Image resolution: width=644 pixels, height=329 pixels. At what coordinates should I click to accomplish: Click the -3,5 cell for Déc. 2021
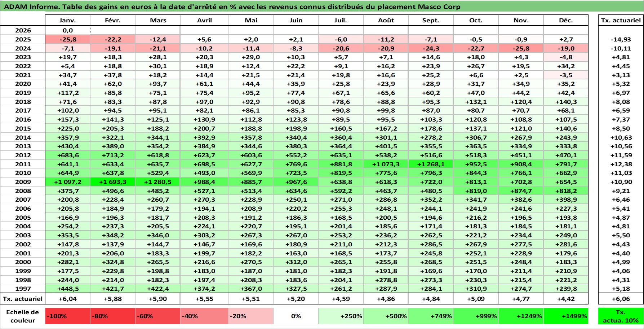(566, 75)
